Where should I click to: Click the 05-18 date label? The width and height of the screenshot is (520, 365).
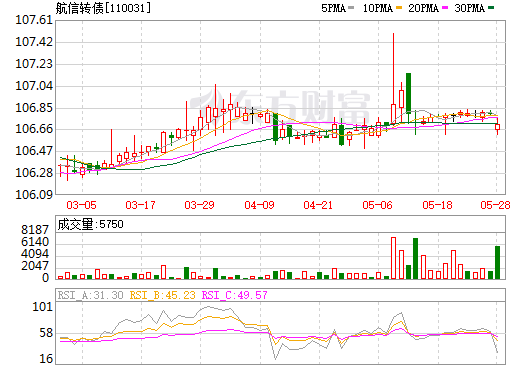(x=437, y=205)
